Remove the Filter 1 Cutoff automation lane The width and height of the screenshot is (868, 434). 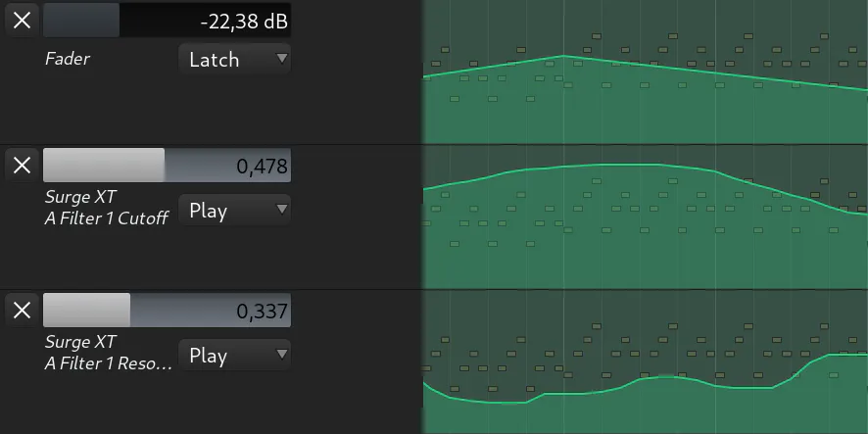(22, 165)
